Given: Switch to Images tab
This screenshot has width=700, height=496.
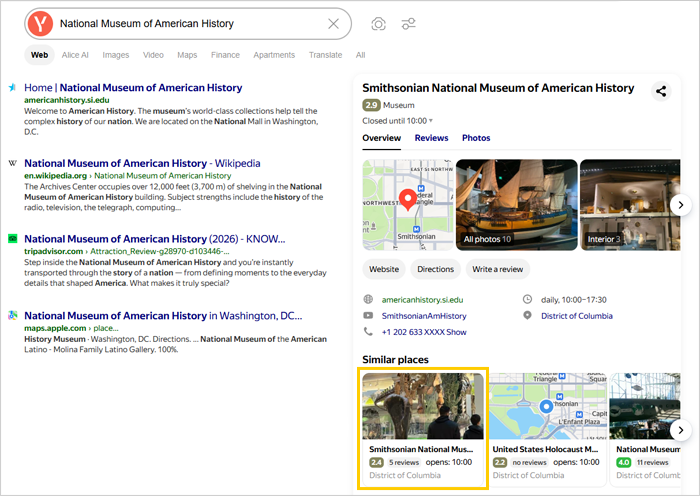Looking at the screenshot, I should (x=116, y=55).
